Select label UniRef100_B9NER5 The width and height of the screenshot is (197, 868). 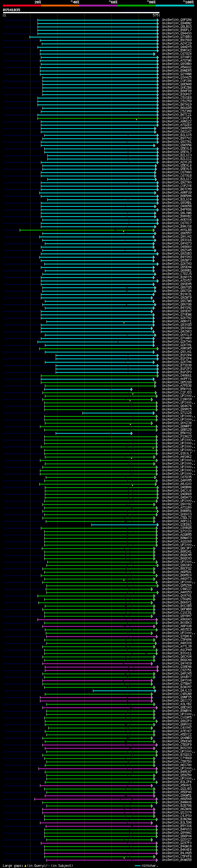click(x=177, y=71)
